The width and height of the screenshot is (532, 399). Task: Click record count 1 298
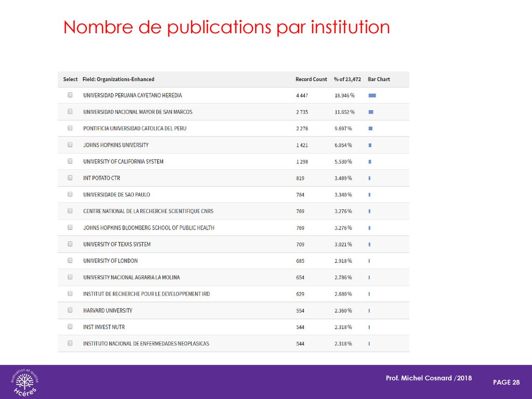pyautogui.click(x=302, y=162)
